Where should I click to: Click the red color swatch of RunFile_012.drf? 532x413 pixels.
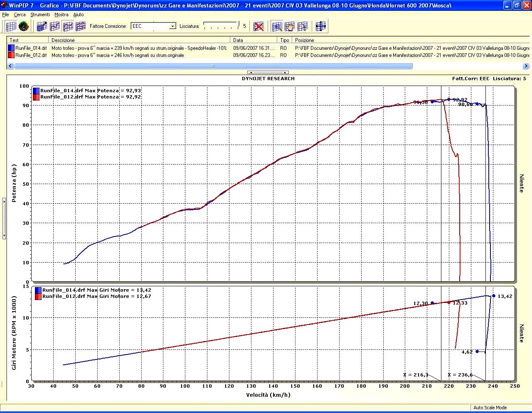[x=11, y=55]
